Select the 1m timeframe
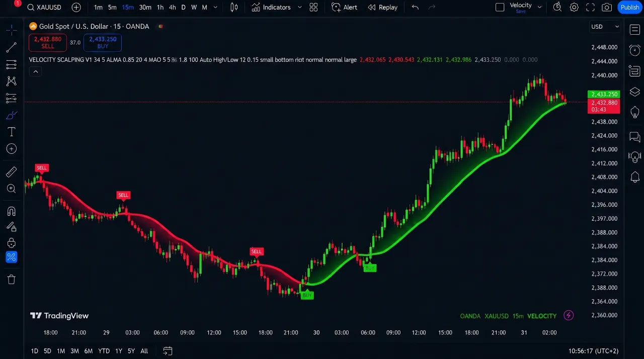 coord(98,8)
